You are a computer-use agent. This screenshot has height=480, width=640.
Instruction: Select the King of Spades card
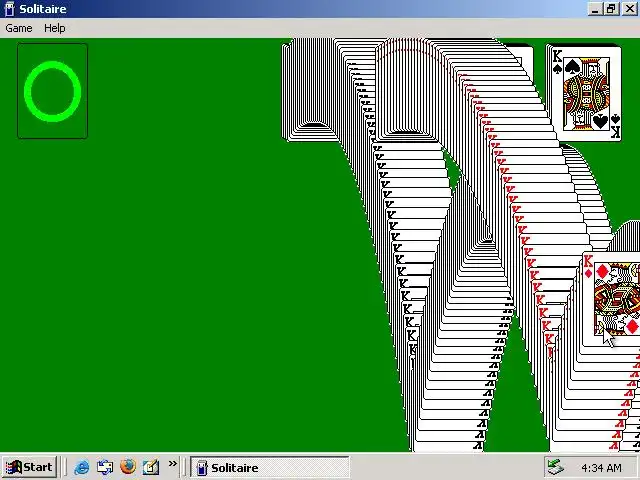[584, 93]
